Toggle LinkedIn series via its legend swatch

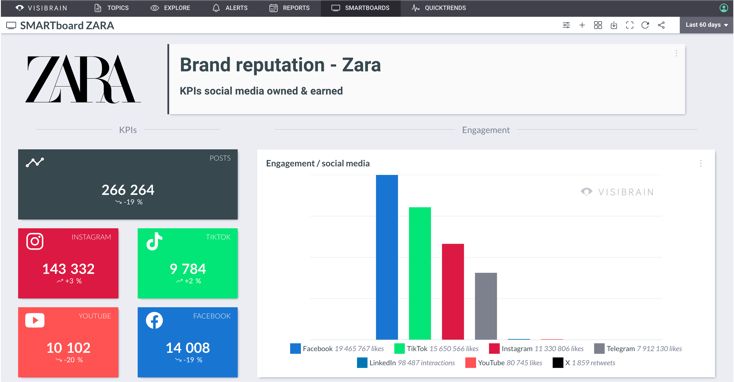click(x=362, y=363)
